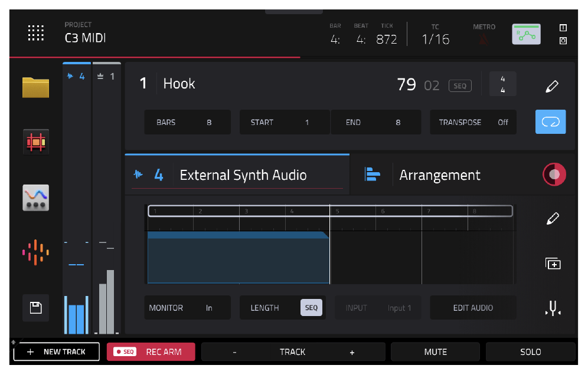Viewport: 588px width, 375px height.
Task: Edit the Hook sequence with the pencil icon
Action: coord(551,85)
